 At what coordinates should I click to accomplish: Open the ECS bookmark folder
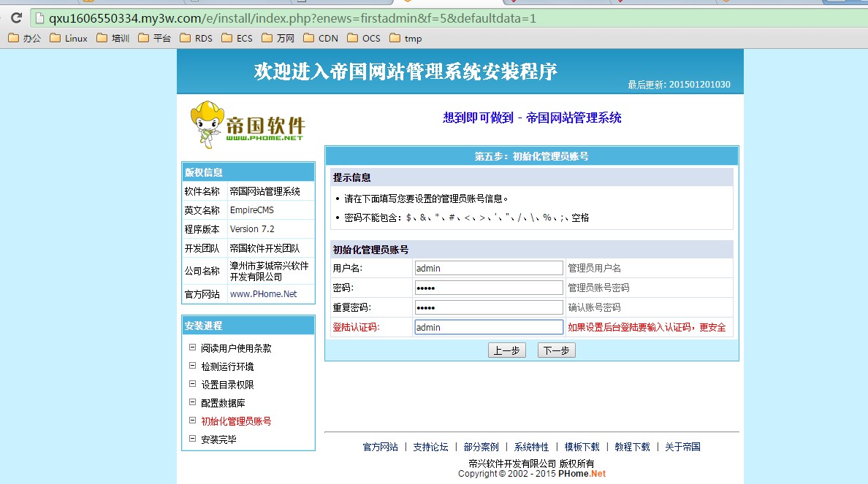click(237, 38)
